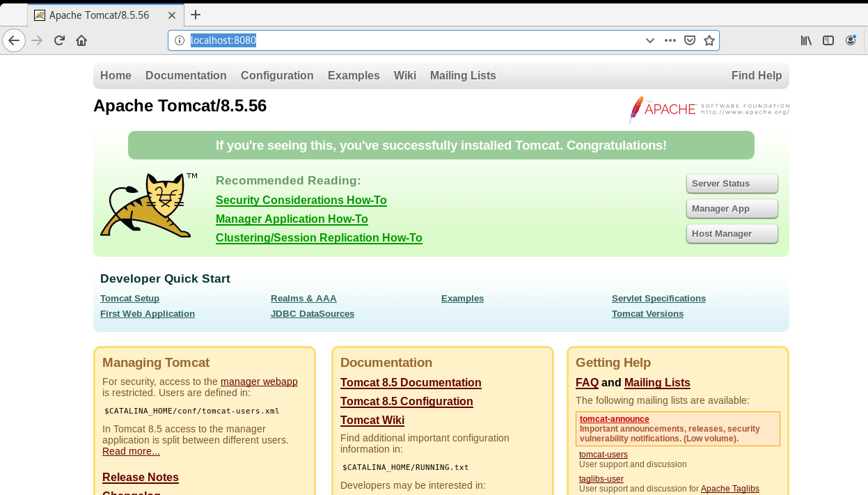The image size is (868, 495).
Task: Open a new tab with plus icon
Action: tap(196, 15)
